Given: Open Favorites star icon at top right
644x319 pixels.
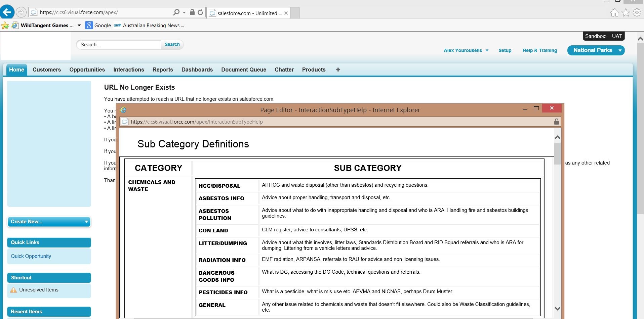Looking at the screenshot, I should click(x=626, y=13).
